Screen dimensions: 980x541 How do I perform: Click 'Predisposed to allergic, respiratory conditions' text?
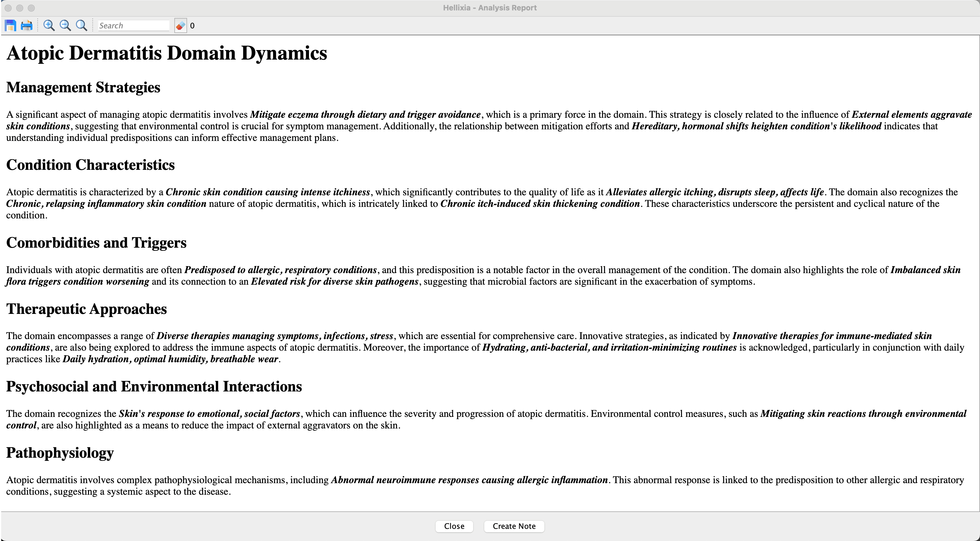pyautogui.click(x=280, y=270)
